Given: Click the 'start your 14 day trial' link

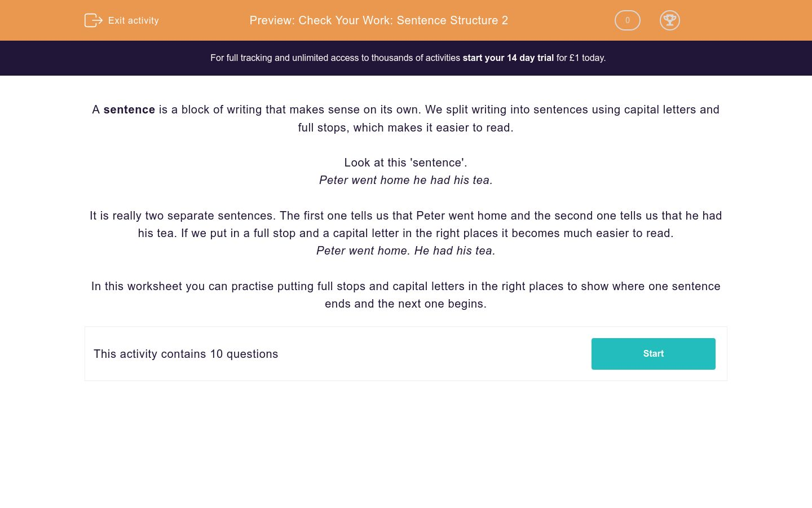Looking at the screenshot, I should pos(507,58).
